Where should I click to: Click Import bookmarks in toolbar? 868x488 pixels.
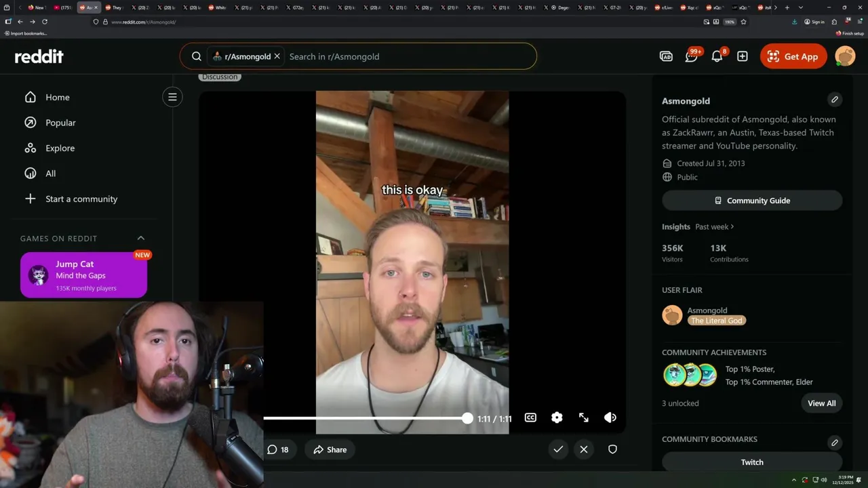[26, 33]
